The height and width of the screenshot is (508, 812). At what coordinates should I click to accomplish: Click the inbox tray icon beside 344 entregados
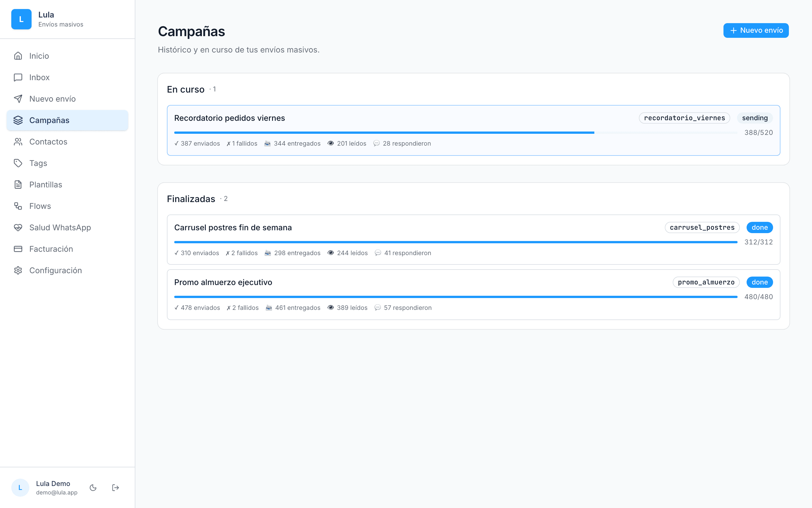pos(267,143)
